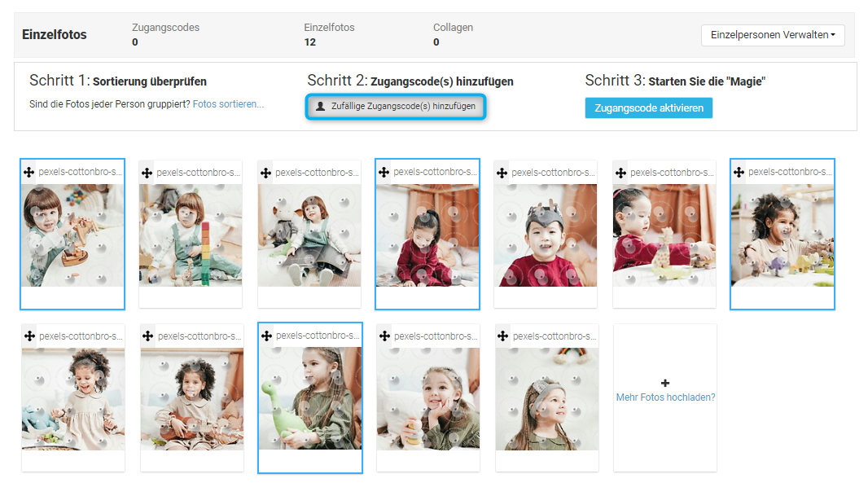
Task: Select the photo of boy wearing crown headband
Action: [x=546, y=235]
